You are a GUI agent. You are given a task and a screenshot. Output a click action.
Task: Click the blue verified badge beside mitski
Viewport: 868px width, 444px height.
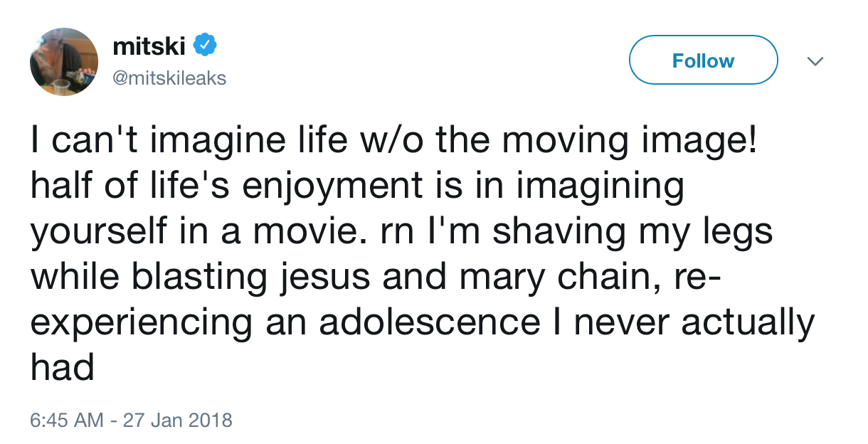[x=206, y=46]
